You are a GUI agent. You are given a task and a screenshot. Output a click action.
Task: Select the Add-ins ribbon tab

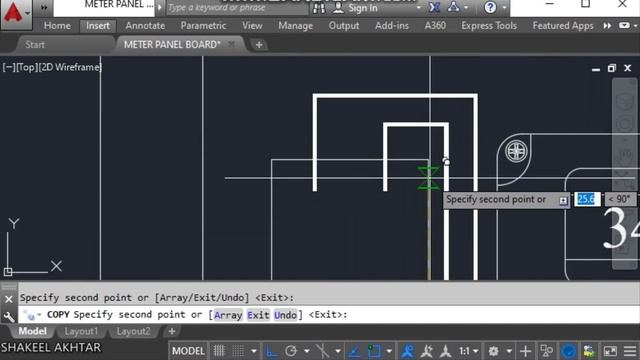[x=392, y=26]
